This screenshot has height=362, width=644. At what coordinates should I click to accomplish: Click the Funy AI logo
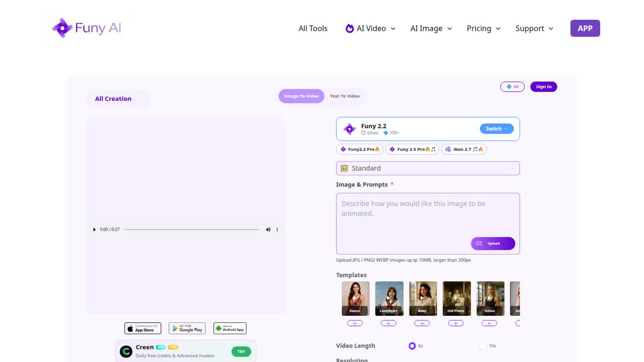pyautogui.click(x=87, y=28)
